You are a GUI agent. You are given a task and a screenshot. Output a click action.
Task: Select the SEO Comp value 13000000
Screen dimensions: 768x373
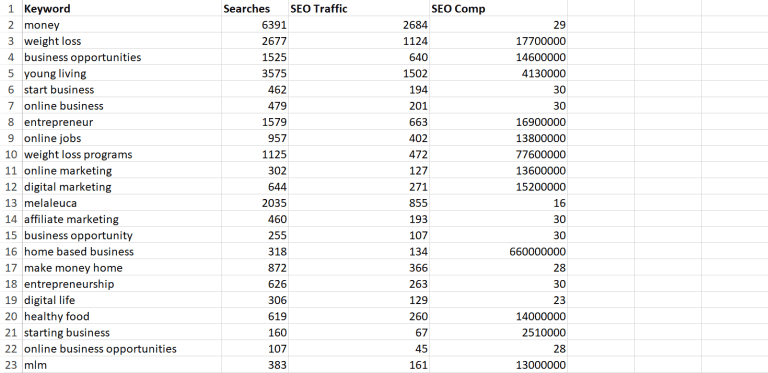point(498,364)
